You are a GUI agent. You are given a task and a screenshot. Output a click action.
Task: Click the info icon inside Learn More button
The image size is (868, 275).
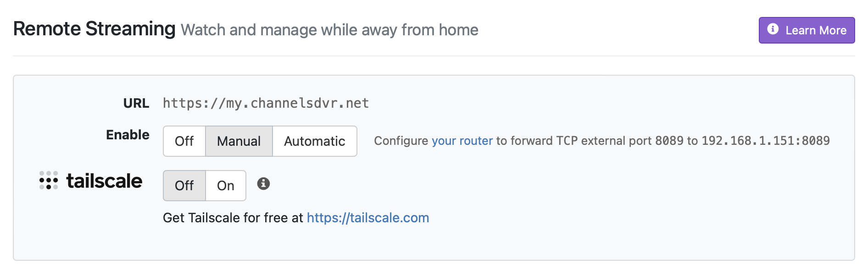coord(773,29)
